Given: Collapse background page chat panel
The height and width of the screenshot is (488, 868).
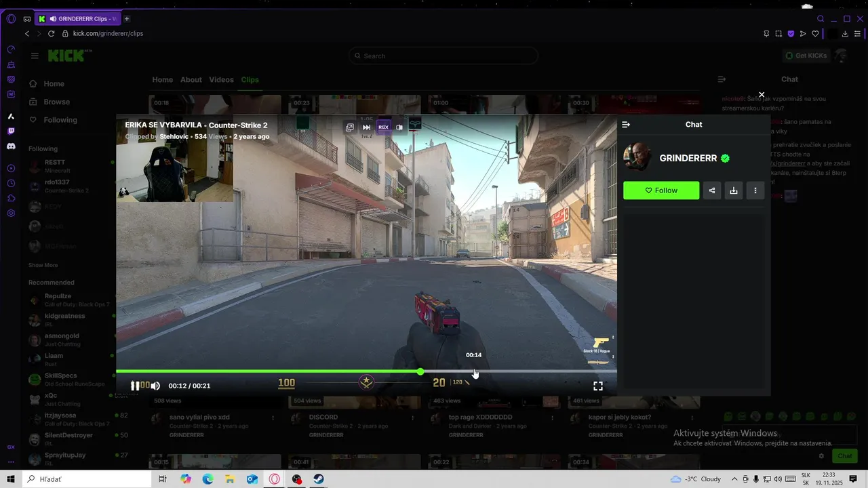Looking at the screenshot, I should (x=722, y=80).
